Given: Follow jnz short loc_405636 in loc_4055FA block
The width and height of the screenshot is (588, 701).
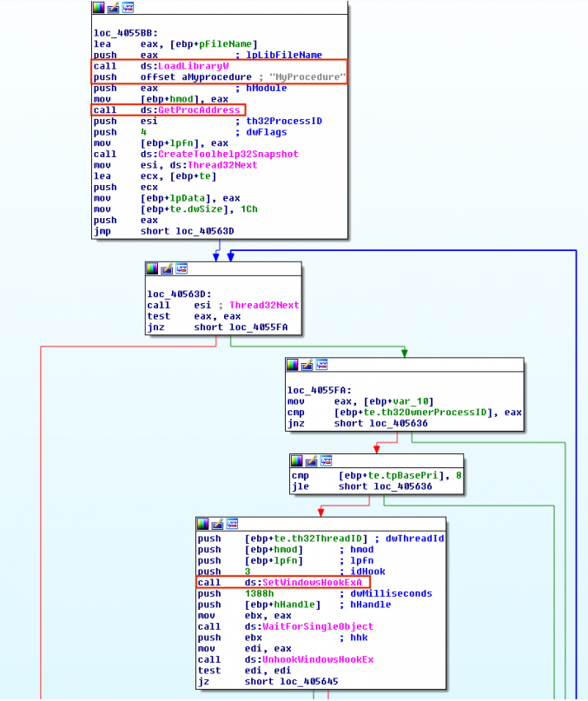Looking at the screenshot, I should pyautogui.click(x=399, y=423).
